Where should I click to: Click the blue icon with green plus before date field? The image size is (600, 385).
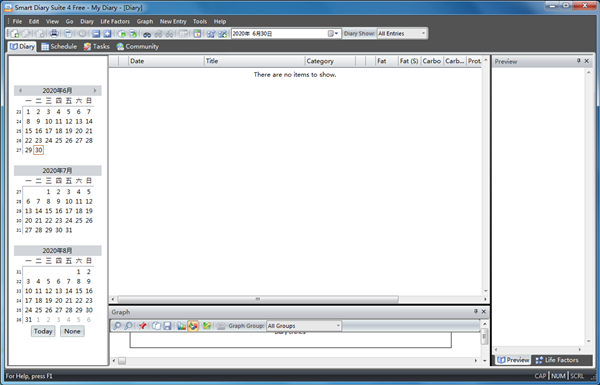pos(222,34)
